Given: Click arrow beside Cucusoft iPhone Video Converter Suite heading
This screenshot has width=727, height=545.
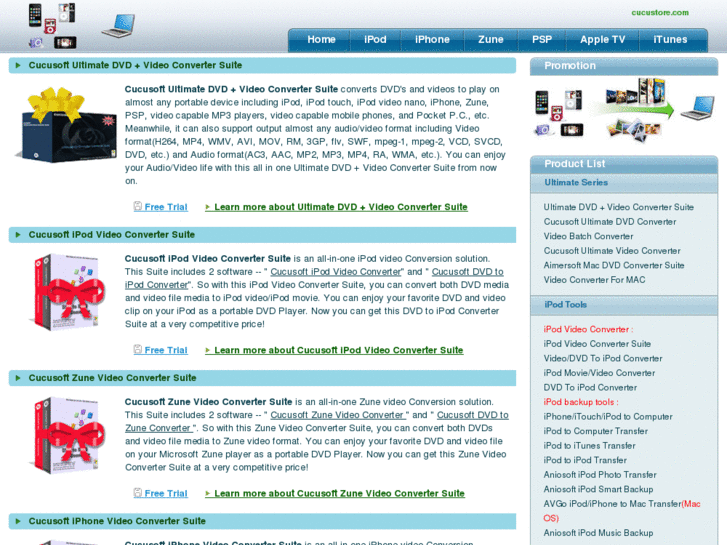Looking at the screenshot, I should [18, 521].
